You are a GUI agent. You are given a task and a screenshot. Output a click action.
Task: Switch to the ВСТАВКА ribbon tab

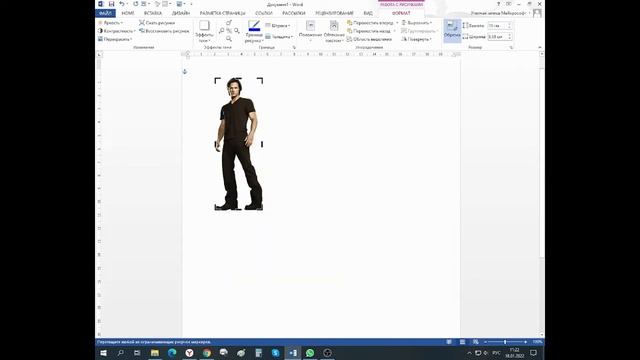click(x=153, y=13)
